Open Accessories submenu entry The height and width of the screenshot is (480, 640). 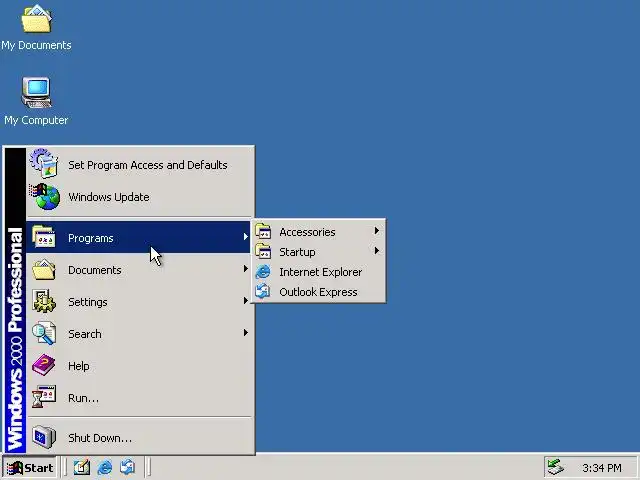coord(318,232)
